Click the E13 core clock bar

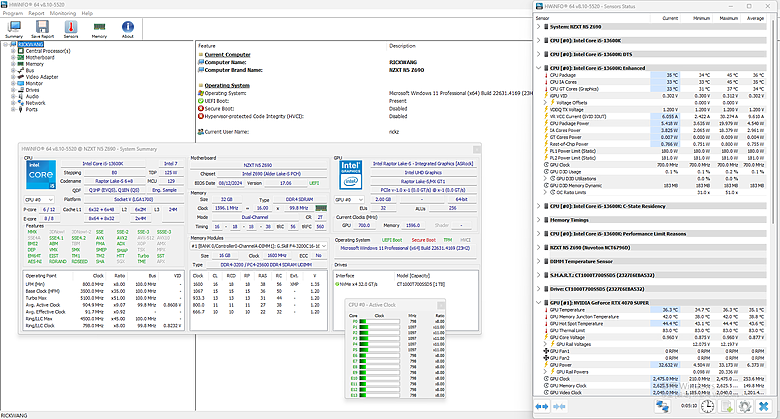click(379, 395)
